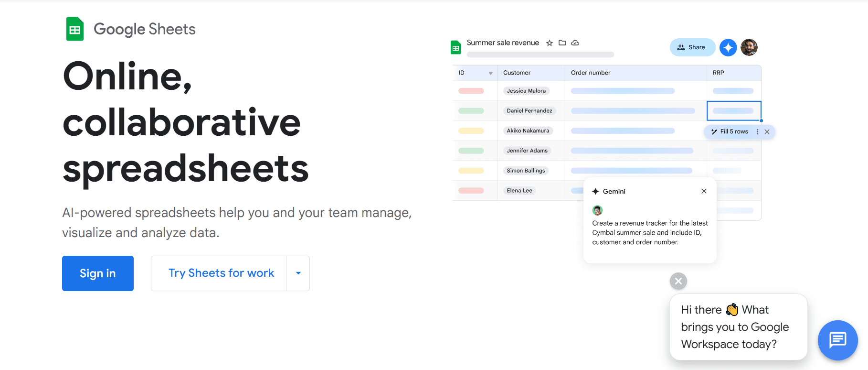
Task: Click the Akiko Nakamura customer chip
Action: (528, 131)
